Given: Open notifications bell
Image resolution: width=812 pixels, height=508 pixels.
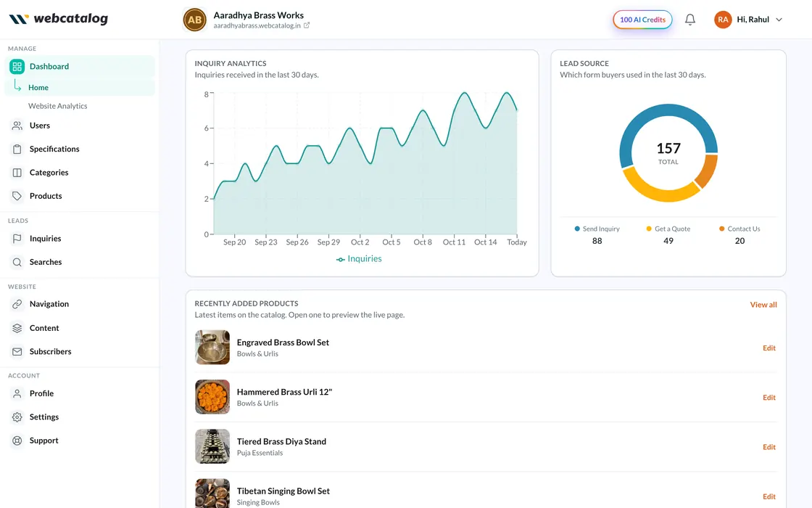Looking at the screenshot, I should 689,20.
